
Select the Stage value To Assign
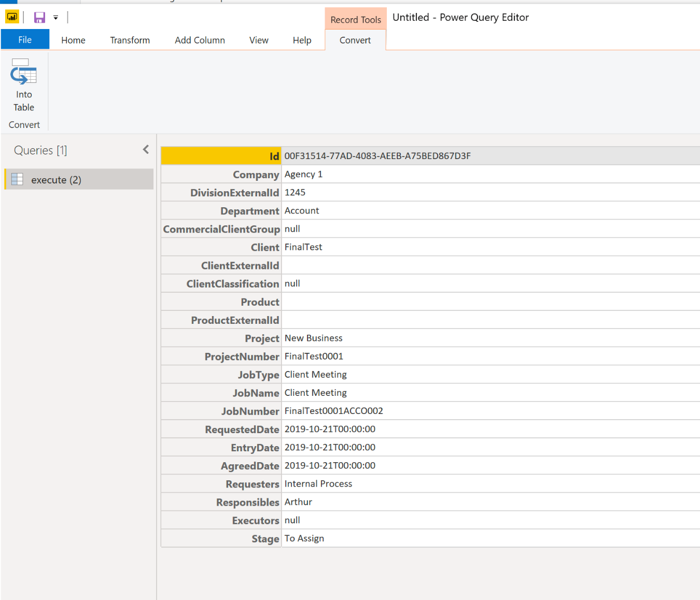(x=304, y=538)
